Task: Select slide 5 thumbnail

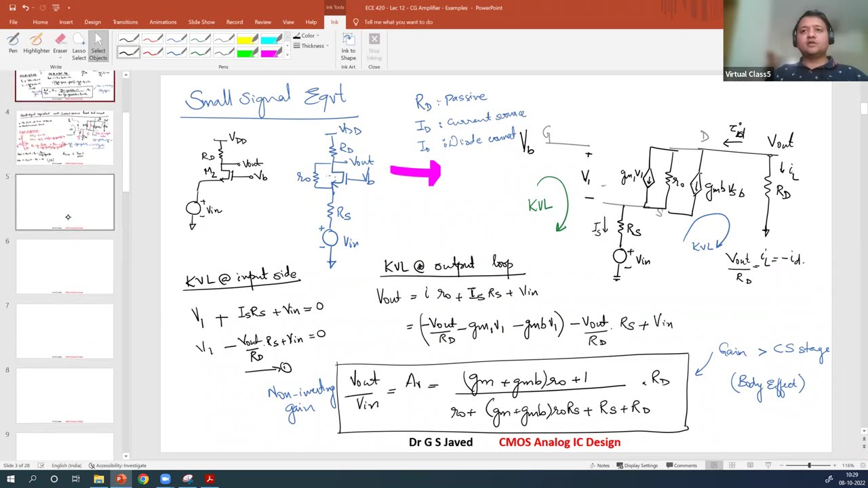Action: click(x=65, y=202)
